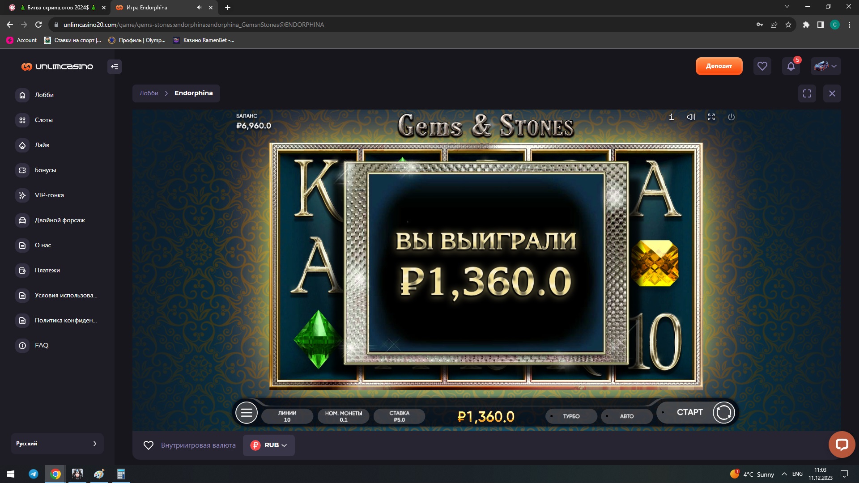The height and width of the screenshot is (491, 868).
Task: Open the live chat support bubble
Action: click(x=842, y=444)
